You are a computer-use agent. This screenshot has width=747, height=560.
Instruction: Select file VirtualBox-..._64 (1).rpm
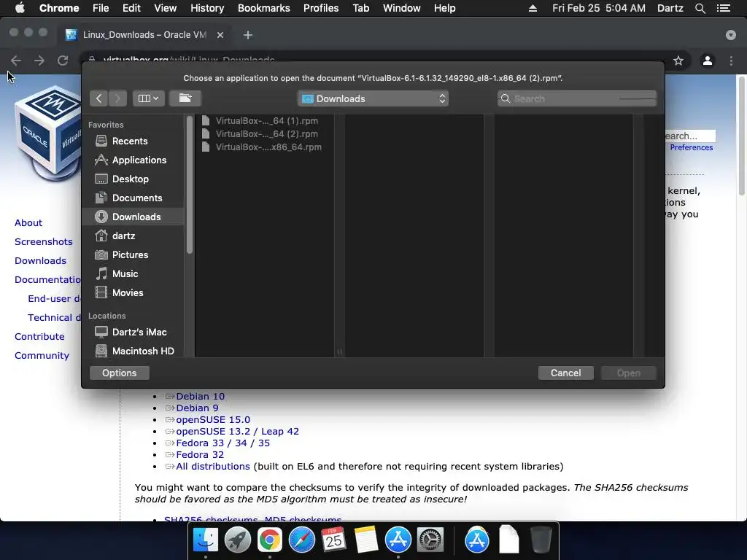pyautogui.click(x=264, y=121)
